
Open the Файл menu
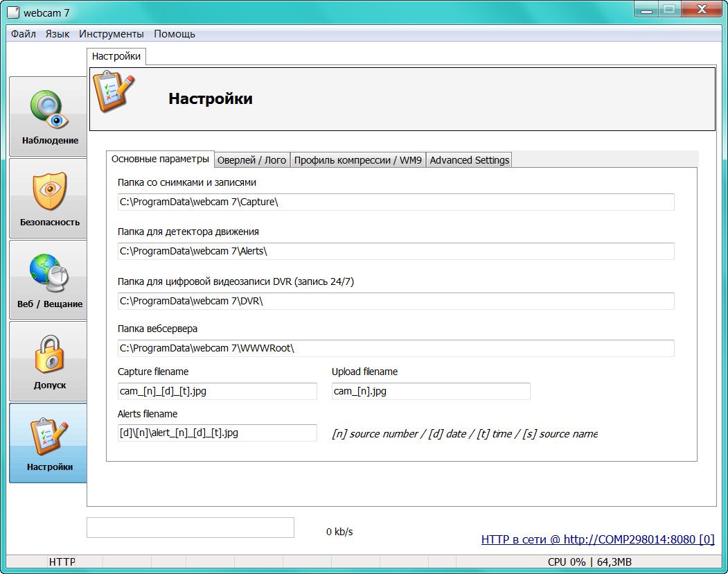pyautogui.click(x=24, y=34)
